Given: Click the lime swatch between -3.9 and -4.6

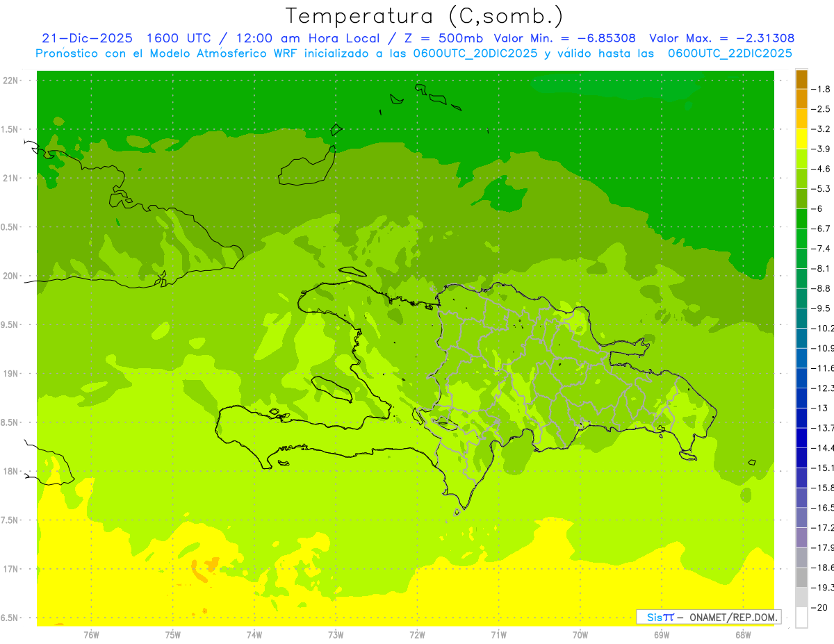Looking at the screenshot, I should 801,159.
